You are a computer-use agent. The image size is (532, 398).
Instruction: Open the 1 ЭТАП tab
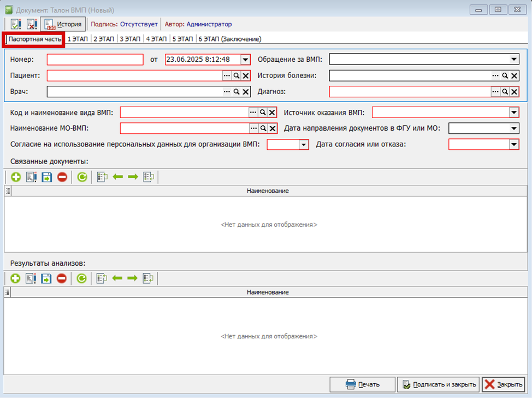coord(78,39)
